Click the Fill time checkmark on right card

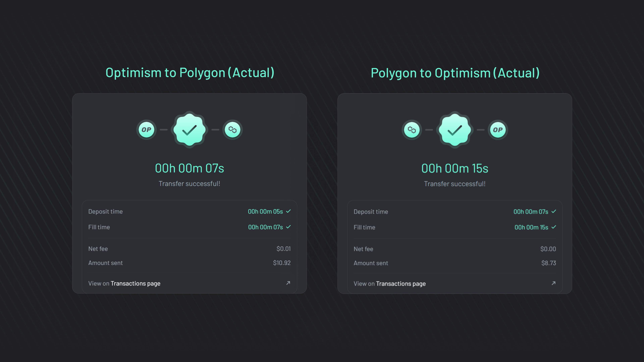point(554,227)
